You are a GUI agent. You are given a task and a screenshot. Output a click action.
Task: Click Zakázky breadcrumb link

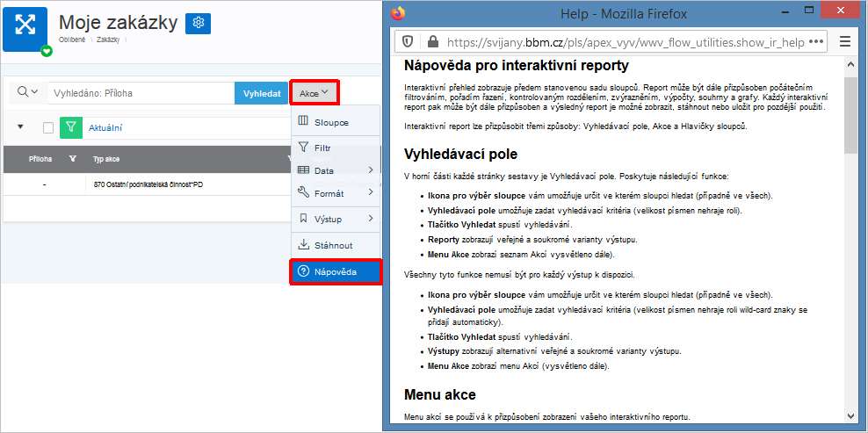108,40
